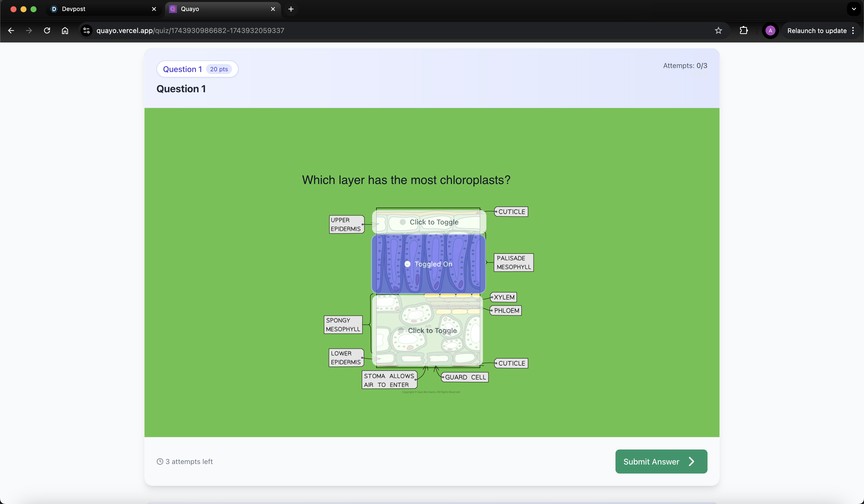View site information icon in address bar

pyautogui.click(x=86, y=30)
